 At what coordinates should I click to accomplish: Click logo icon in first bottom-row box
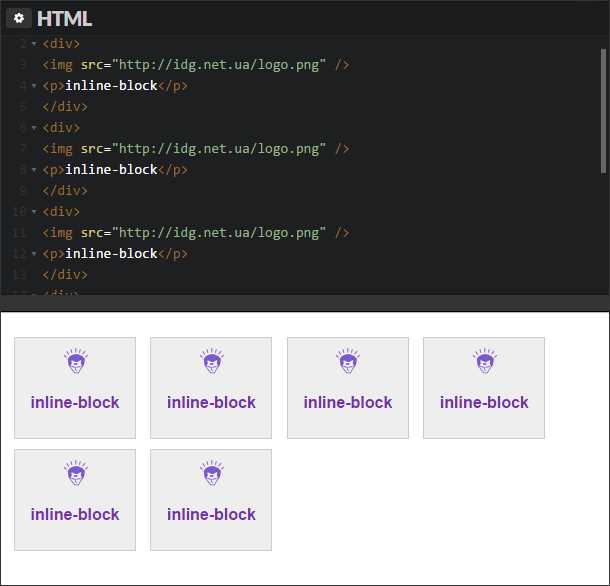[76, 473]
